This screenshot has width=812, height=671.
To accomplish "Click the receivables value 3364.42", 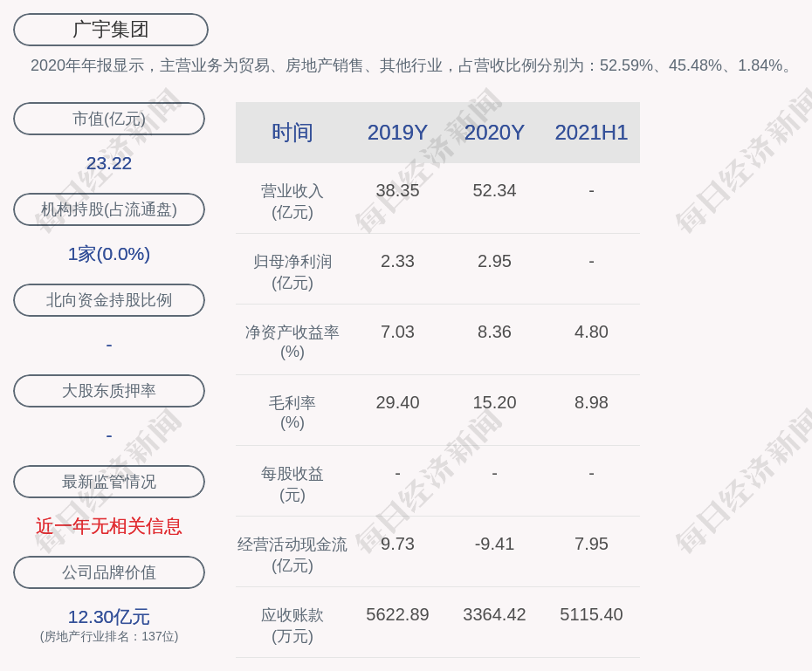I will pyautogui.click(x=494, y=614).
